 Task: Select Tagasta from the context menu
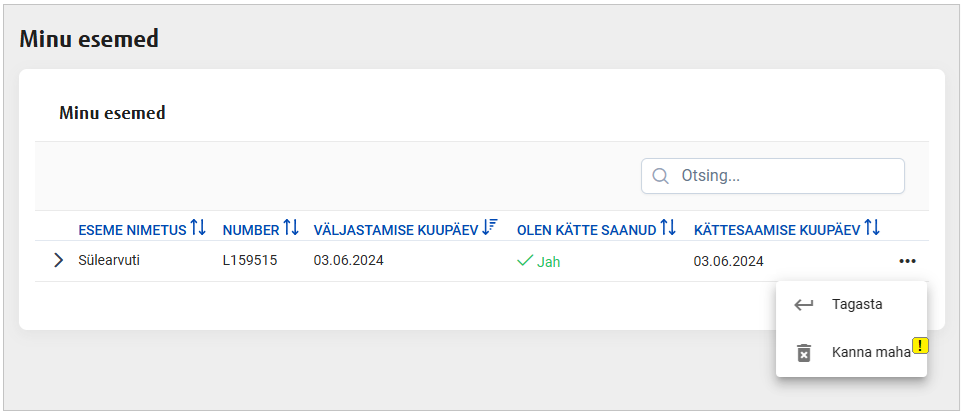tap(857, 305)
